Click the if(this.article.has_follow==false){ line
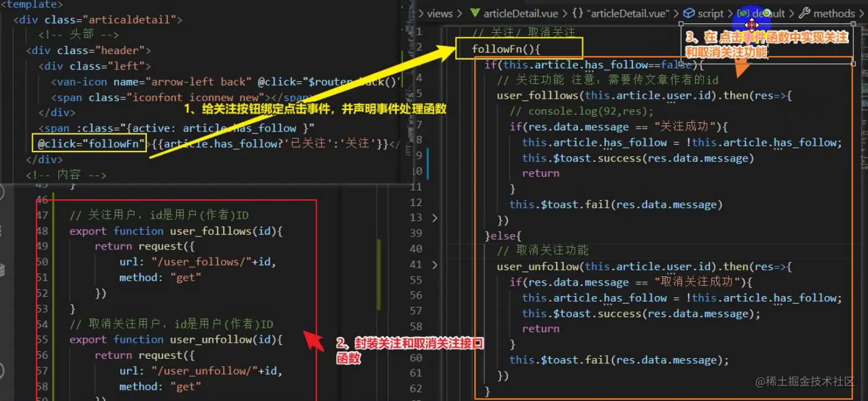868x401 pixels. click(x=594, y=64)
